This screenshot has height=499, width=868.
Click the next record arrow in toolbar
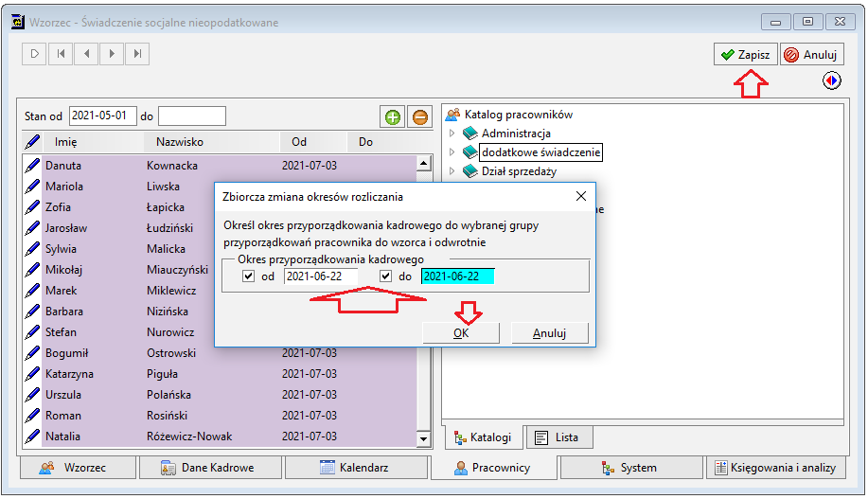112,54
